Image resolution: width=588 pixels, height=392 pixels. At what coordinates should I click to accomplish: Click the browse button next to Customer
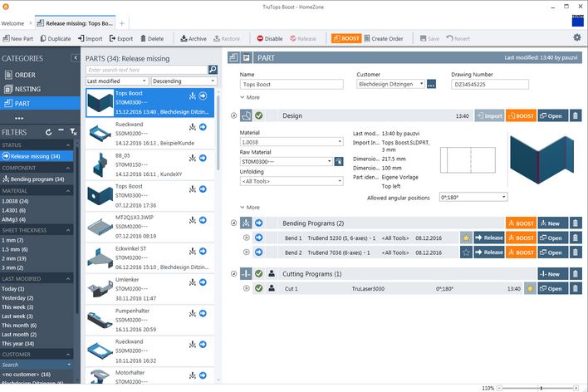(431, 84)
